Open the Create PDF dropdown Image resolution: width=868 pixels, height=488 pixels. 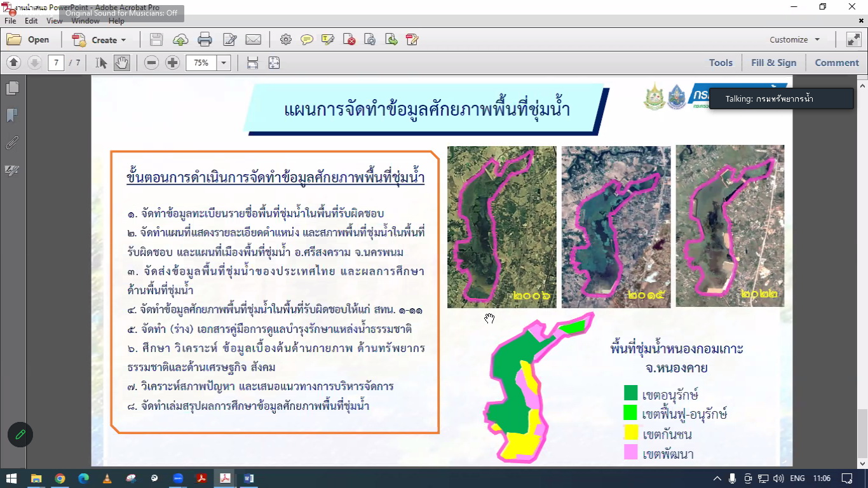[99, 39]
